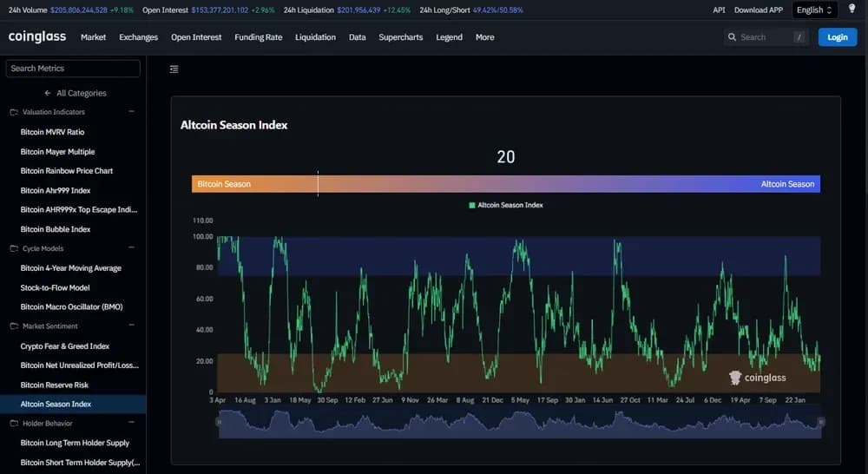Screen dimensions: 868x474
Task: Click the top-bar Open Interest value
Action: pyautogui.click(x=220, y=10)
